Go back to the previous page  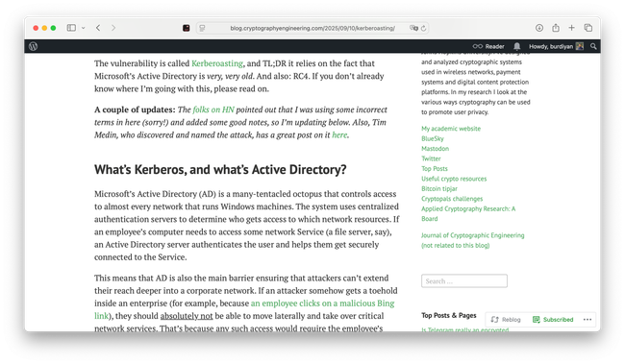click(x=98, y=28)
